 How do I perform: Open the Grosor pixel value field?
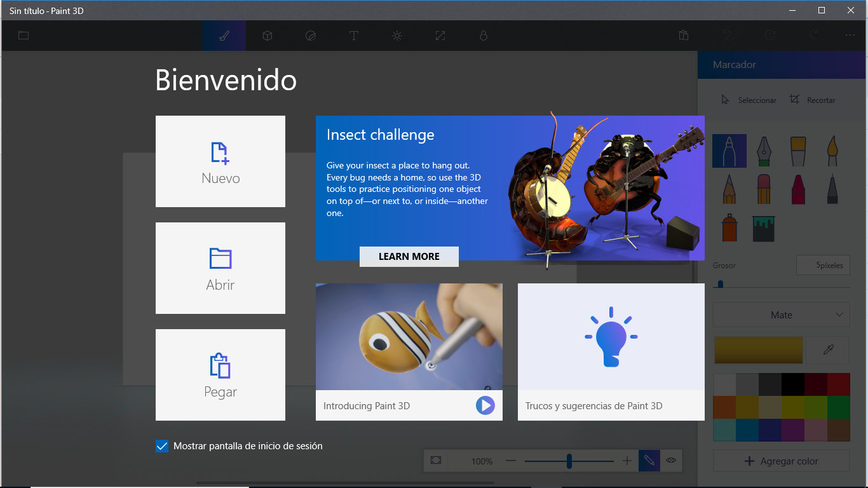pos(823,265)
